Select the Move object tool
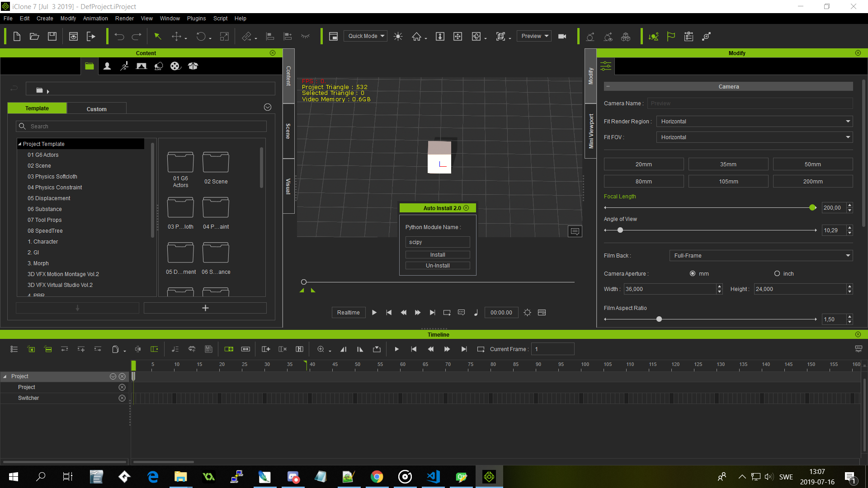868x488 pixels. coord(176,37)
